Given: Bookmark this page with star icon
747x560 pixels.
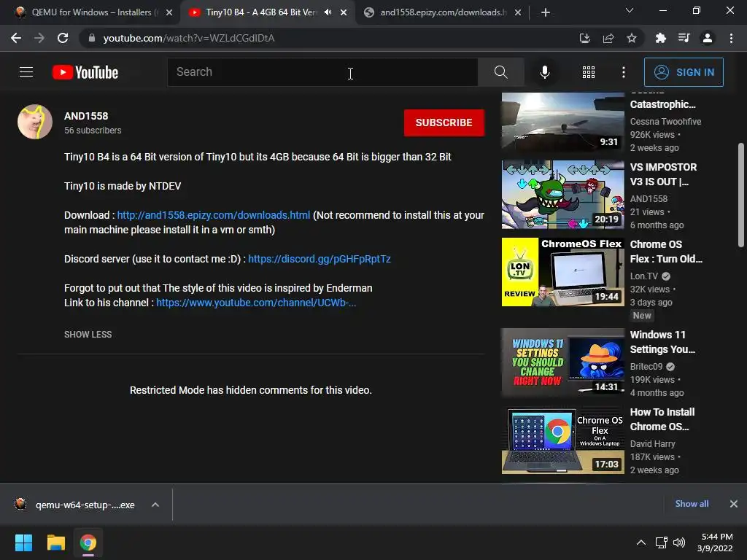Looking at the screenshot, I should coord(632,38).
